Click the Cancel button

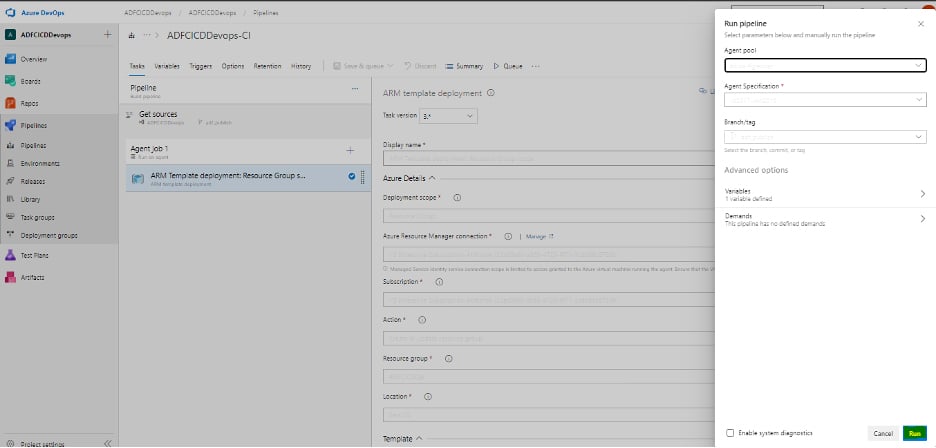click(883, 434)
